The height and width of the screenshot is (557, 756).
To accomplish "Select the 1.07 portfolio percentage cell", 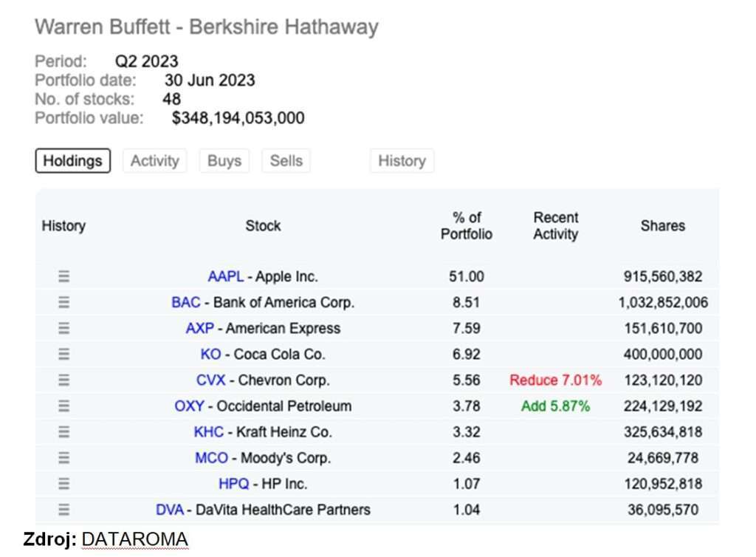I will point(467,484).
